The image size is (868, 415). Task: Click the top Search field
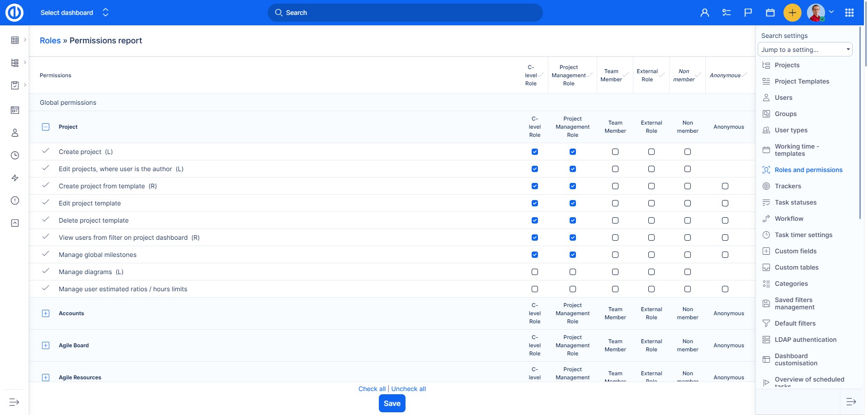click(405, 13)
